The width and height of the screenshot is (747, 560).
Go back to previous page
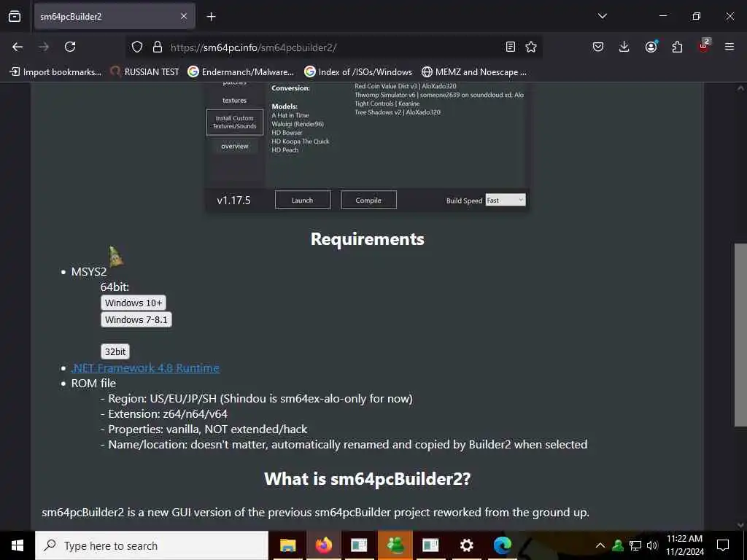pos(18,47)
